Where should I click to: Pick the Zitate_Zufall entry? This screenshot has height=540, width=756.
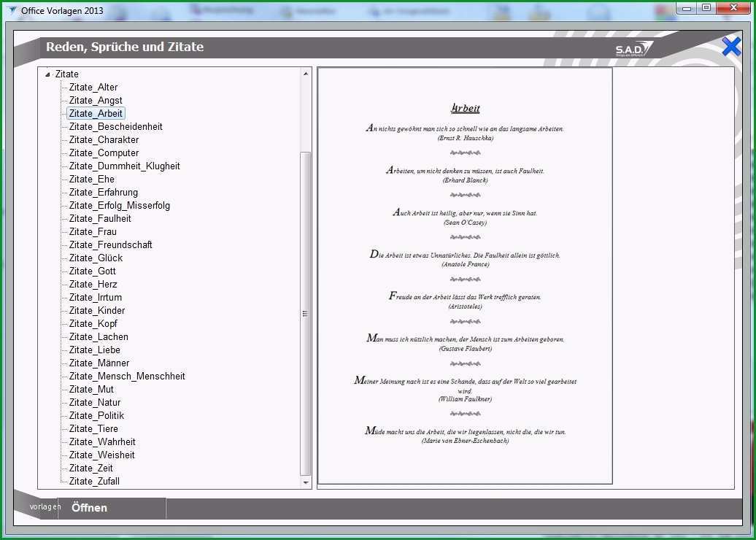[x=94, y=481]
